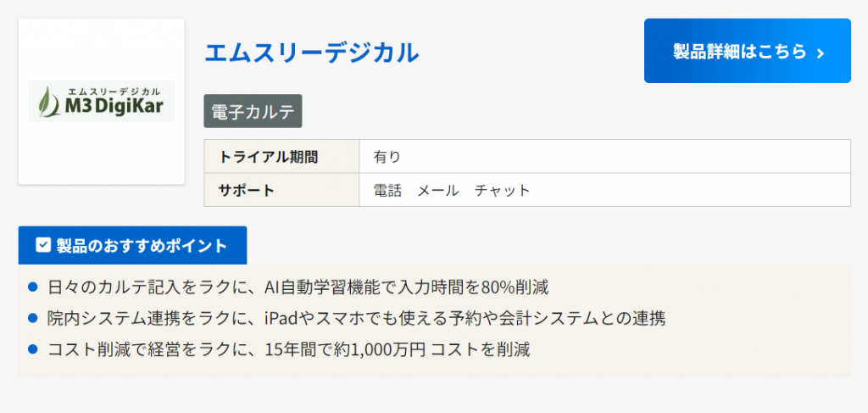Screen dimensions: 868x413
Task: Click the サポート row header
Action: pyautogui.click(x=247, y=190)
